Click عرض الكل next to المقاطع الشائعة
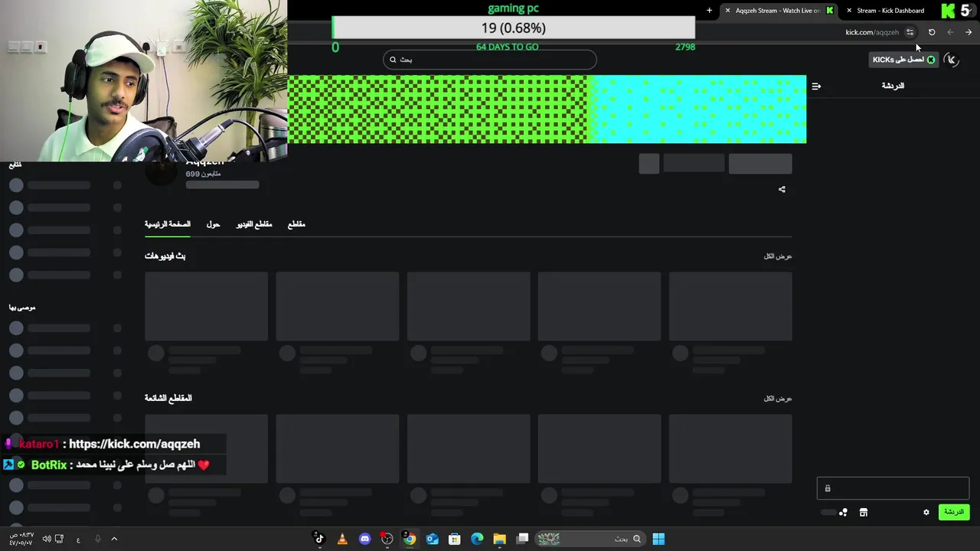The height and width of the screenshot is (551, 980). (778, 399)
